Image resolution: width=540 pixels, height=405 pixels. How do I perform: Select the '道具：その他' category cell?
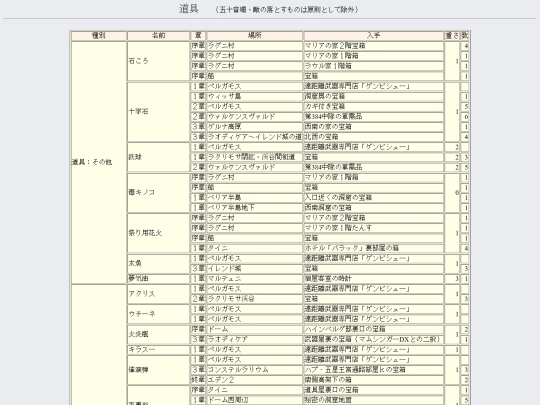coord(99,162)
